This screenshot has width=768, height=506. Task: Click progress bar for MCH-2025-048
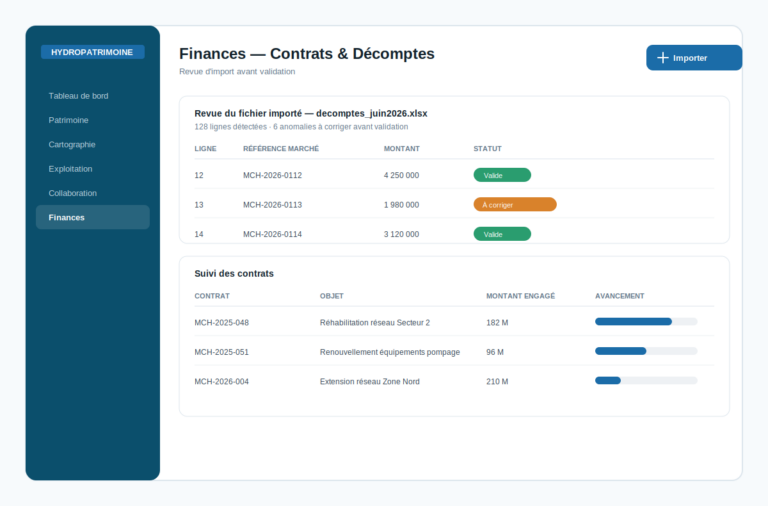pyautogui.click(x=646, y=321)
